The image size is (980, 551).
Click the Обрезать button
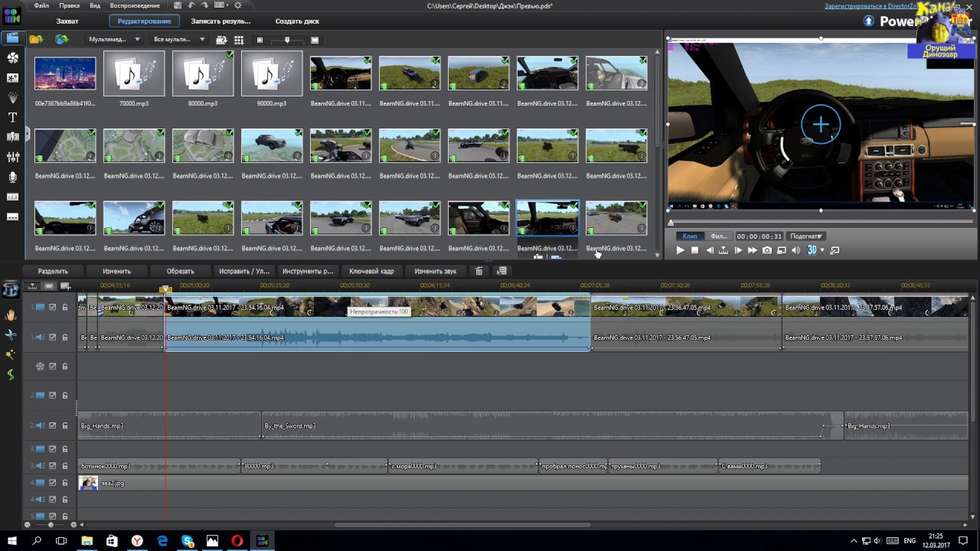(180, 271)
